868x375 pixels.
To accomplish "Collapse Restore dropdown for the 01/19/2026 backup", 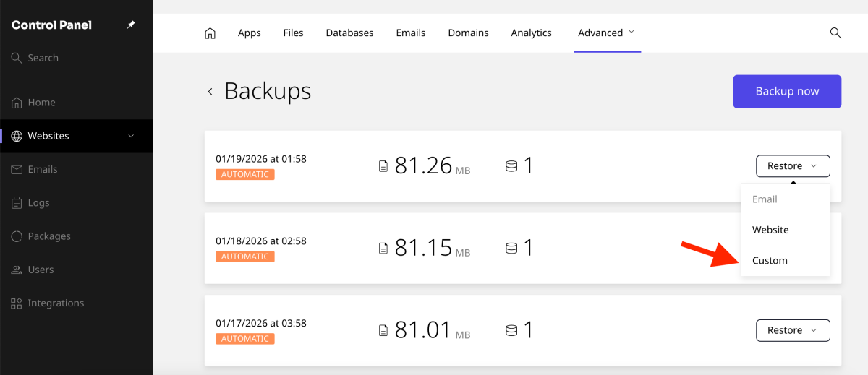I will pyautogui.click(x=793, y=166).
